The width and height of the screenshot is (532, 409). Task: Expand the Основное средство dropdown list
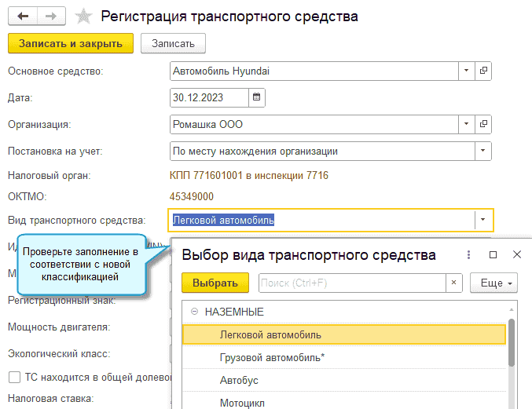(x=467, y=71)
